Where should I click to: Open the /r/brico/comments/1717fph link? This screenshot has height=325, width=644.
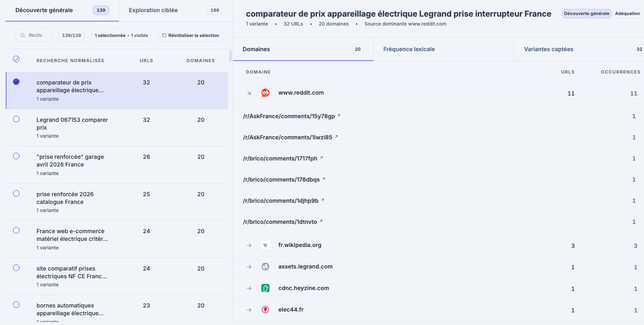(280, 158)
